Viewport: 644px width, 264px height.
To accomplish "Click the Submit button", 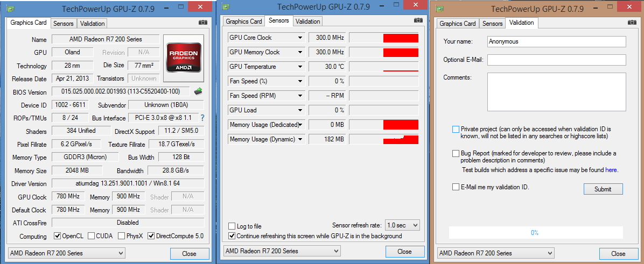I will [x=603, y=189].
